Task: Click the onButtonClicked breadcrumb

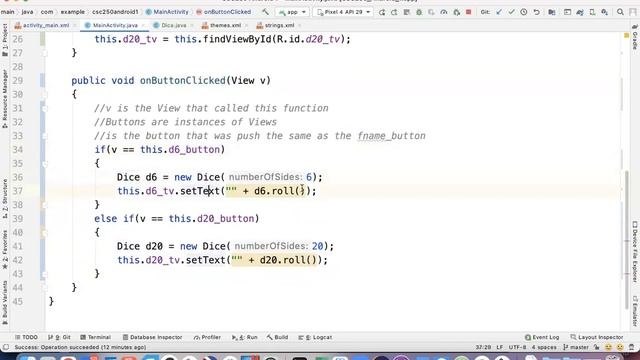Action: tap(224, 12)
